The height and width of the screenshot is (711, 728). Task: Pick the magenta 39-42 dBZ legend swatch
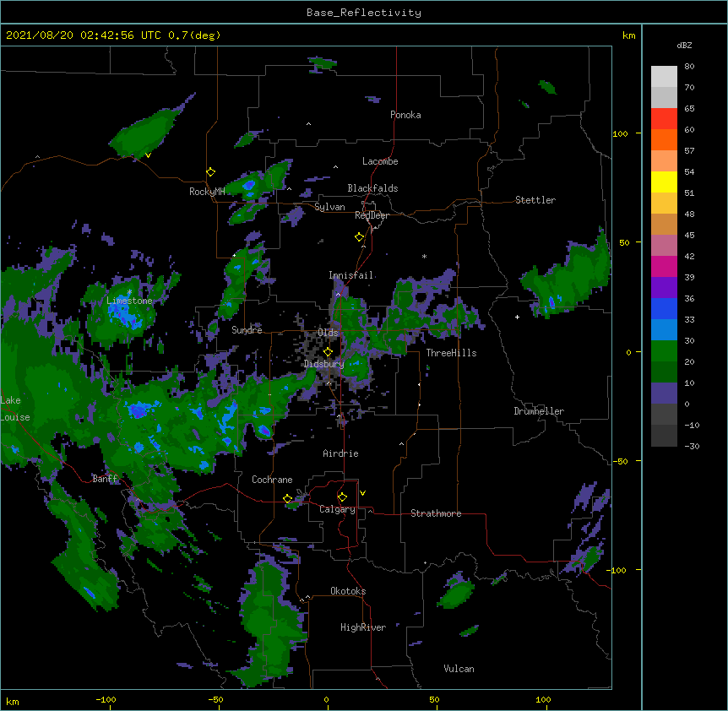point(664,266)
